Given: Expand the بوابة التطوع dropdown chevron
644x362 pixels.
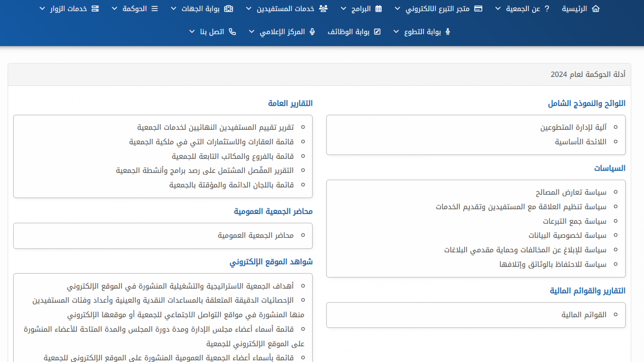Looking at the screenshot, I should [x=396, y=32].
